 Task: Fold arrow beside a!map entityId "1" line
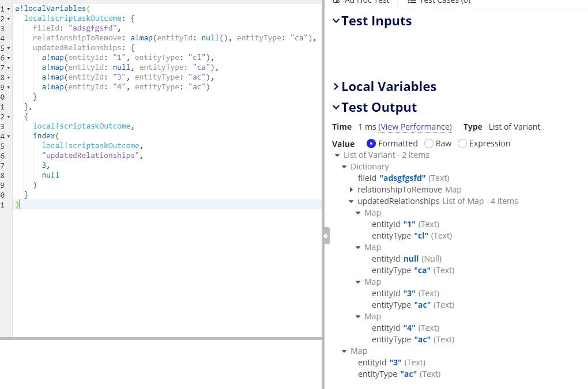[9, 58]
